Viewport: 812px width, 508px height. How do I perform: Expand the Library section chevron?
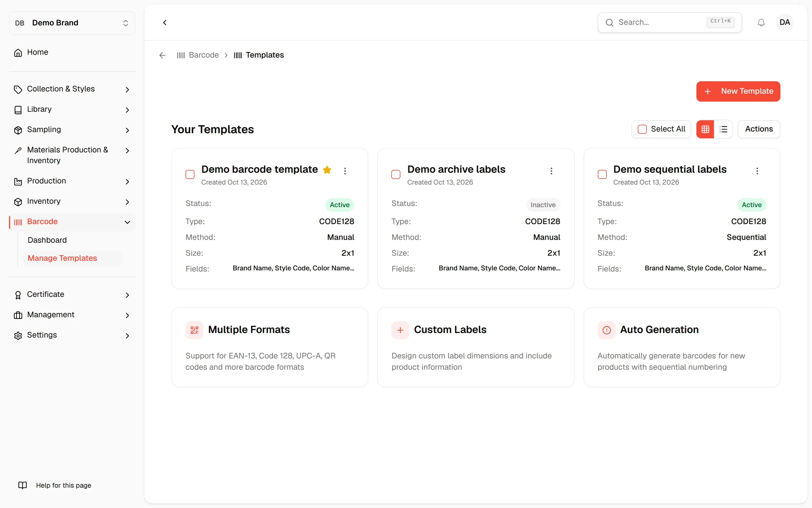coord(127,110)
